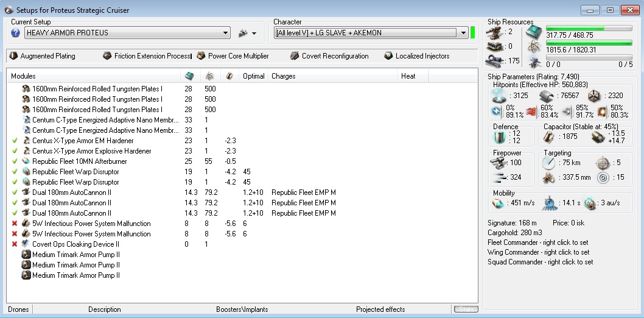Select the second 1600mm Reinforced Rolled Tungsten Plates row
The image size is (644, 318).
(242, 99)
